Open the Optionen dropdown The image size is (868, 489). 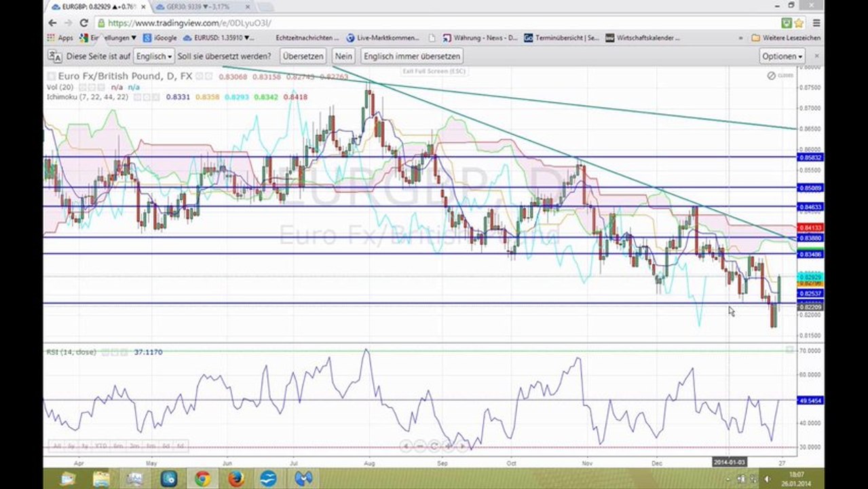[x=782, y=56]
